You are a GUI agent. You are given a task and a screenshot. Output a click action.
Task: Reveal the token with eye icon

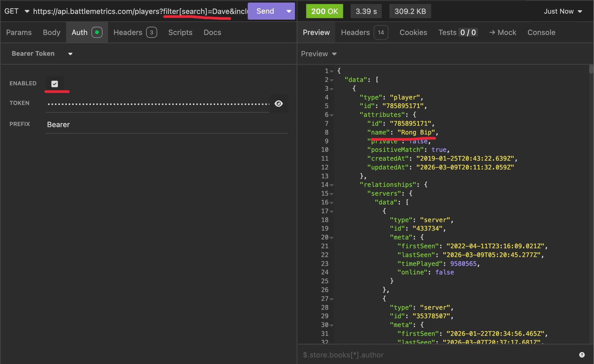278,104
